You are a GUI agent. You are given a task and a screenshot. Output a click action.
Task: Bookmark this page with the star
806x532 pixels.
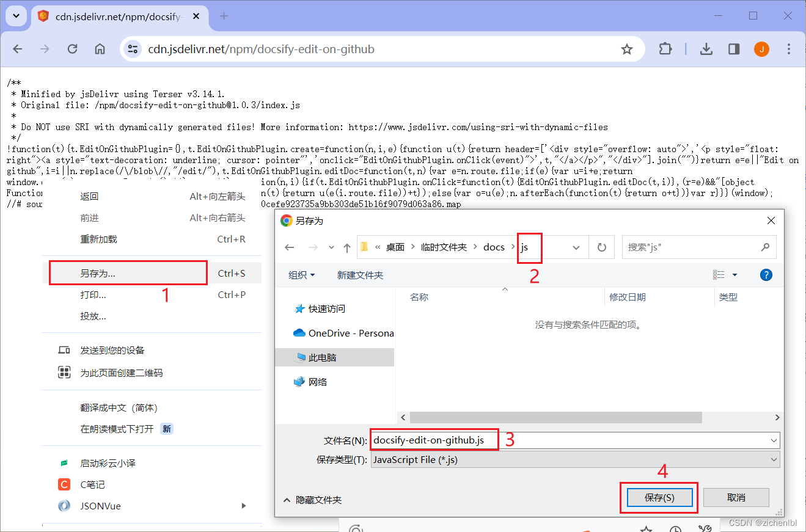click(x=626, y=49)
